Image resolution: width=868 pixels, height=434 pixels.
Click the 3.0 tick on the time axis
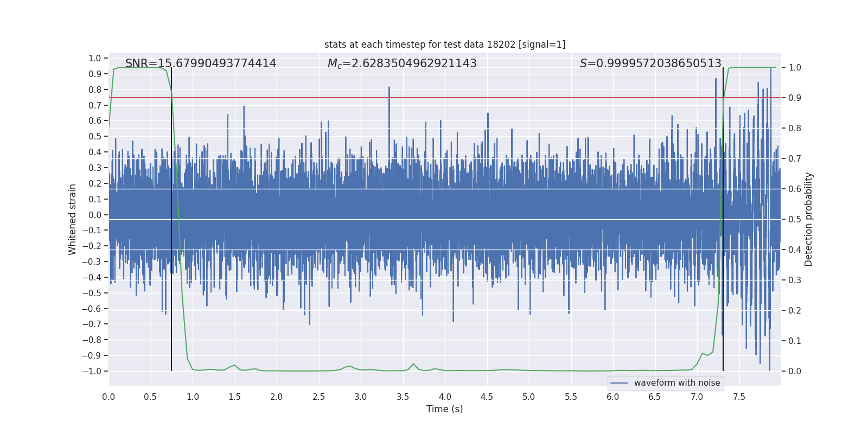(361, 397)
